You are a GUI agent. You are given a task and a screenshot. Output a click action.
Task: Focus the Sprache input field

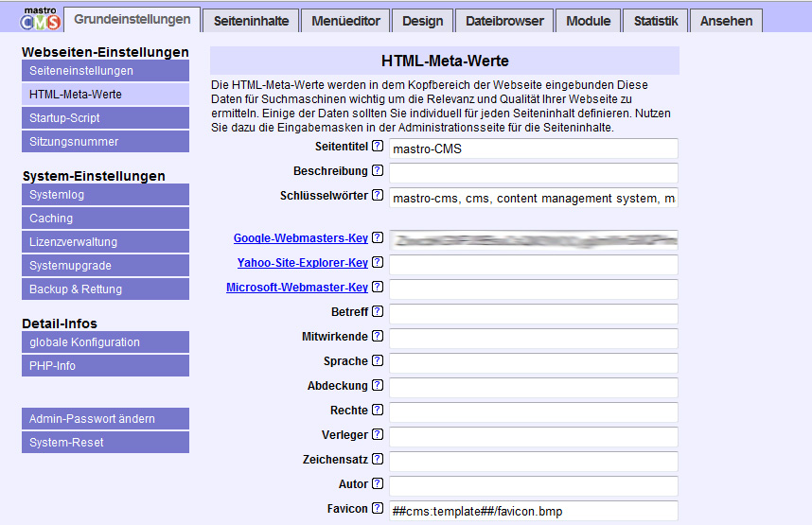tap(534, 363)
